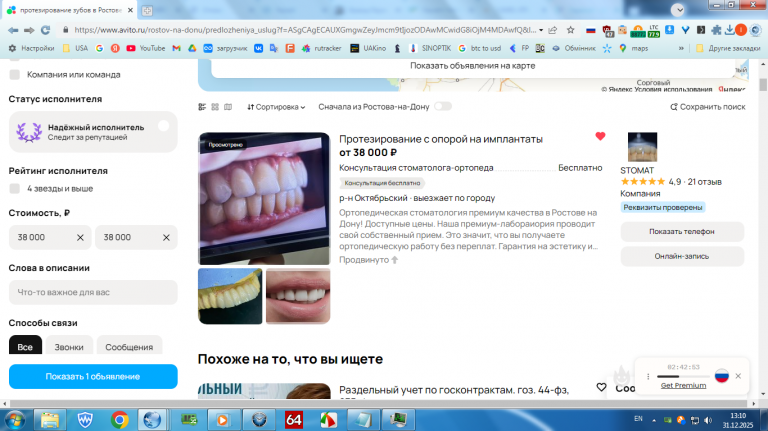Open the timer widget menu dots
768x431 pixels.
(648, 376)
